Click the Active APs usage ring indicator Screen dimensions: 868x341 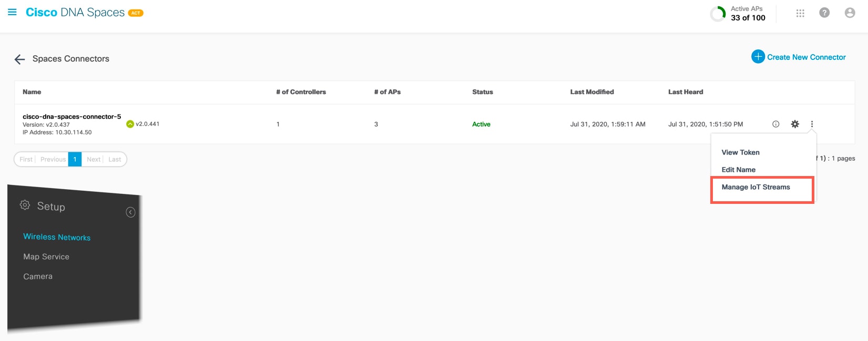[718, 14]
